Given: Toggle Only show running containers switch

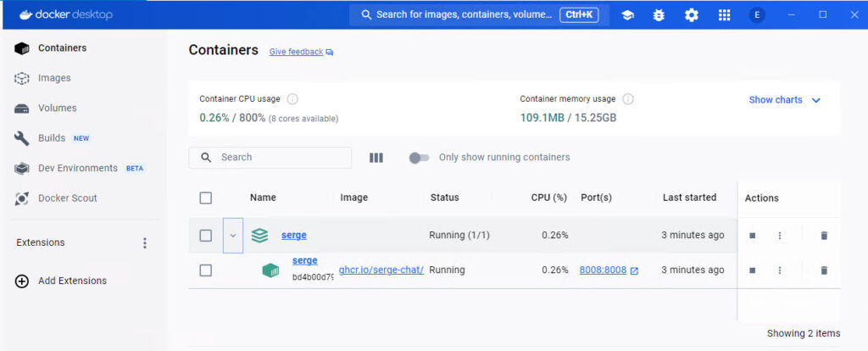Looking at the screenshot, I should [x=419, y=158].
